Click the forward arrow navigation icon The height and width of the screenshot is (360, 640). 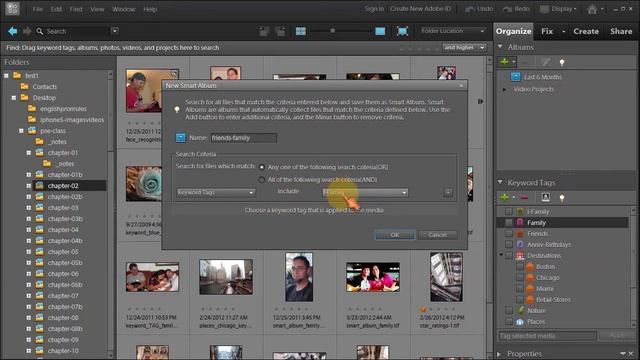click(27, 31)
